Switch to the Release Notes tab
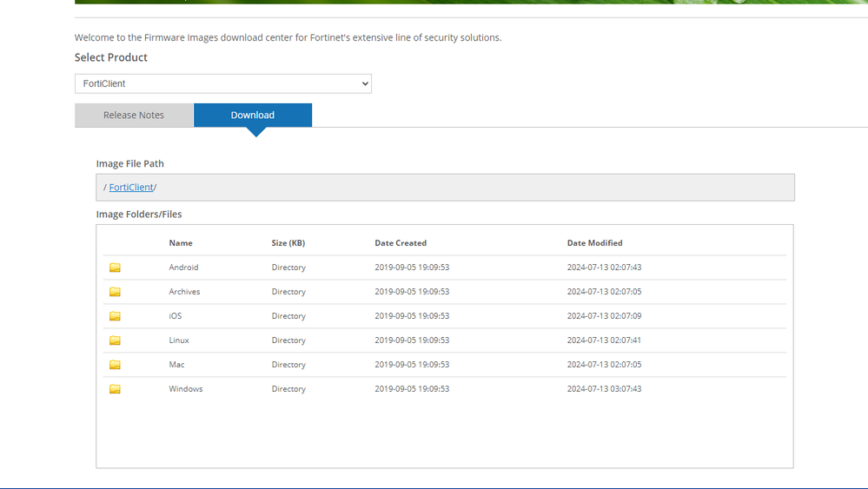This screenshot has width=868, height=489. (134, 115)
